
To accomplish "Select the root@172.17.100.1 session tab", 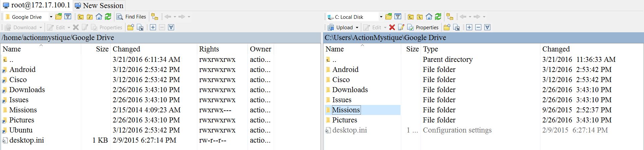I will [36, 5].
